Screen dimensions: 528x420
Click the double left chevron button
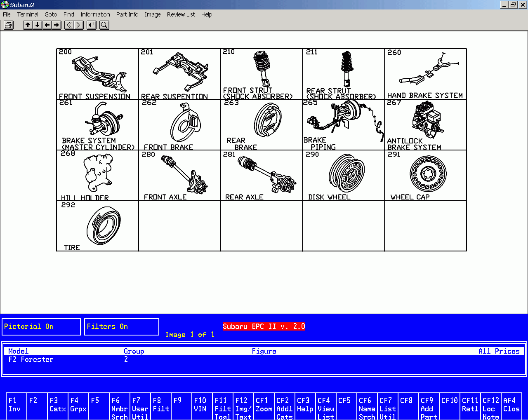tap(69, 25)
